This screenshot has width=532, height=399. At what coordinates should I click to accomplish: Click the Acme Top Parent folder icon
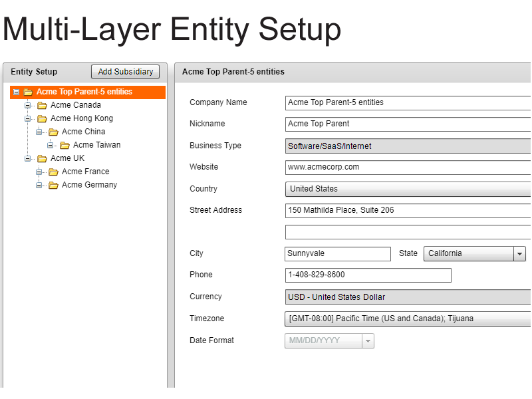tap(28, 92)
